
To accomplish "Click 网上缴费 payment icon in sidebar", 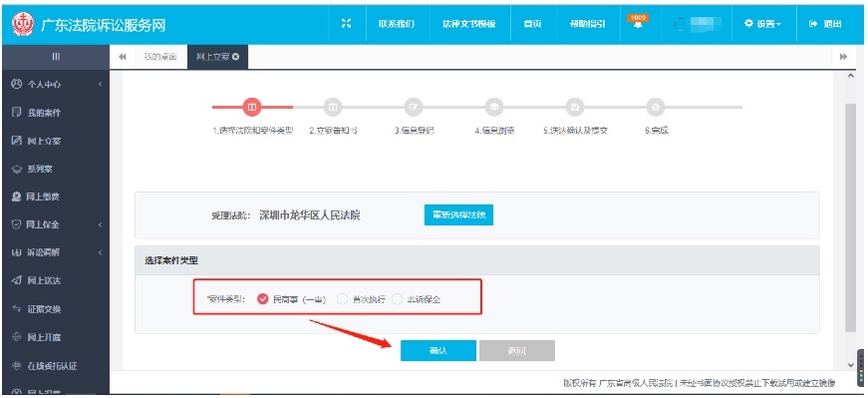I will click(x=17, y=197).
